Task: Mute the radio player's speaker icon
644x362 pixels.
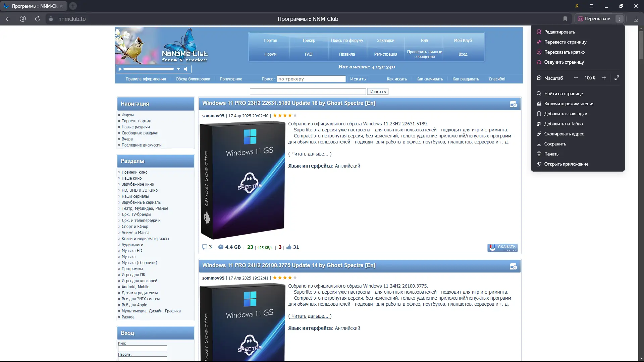Action: click(x=186, y=69)
